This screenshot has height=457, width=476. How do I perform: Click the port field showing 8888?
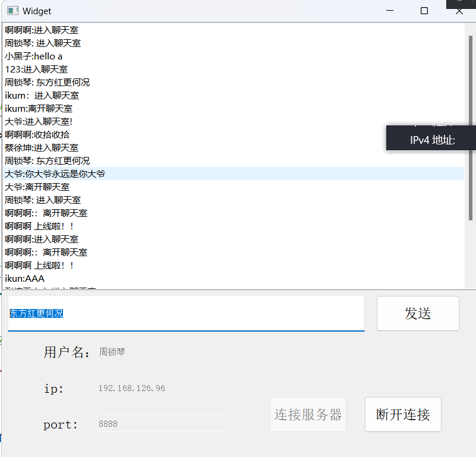click(x=162, y=424)
